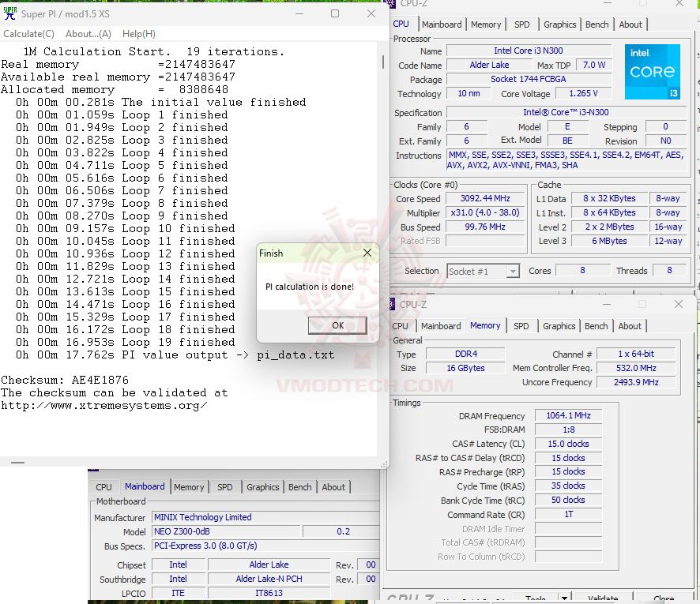700x604 pixels.
Task: Open the Calculate(C) menu in Super PI
Action: click(x=29, y=34)
